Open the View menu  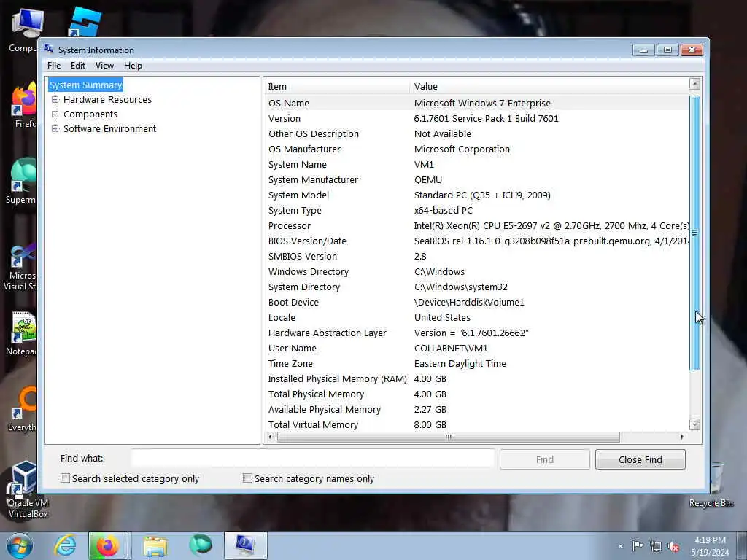pos(104,66)
